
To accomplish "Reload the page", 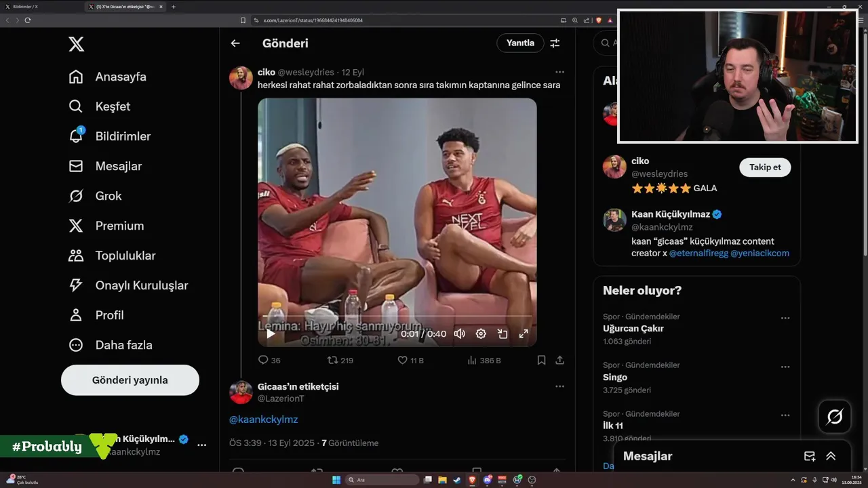I will (28, 20).
